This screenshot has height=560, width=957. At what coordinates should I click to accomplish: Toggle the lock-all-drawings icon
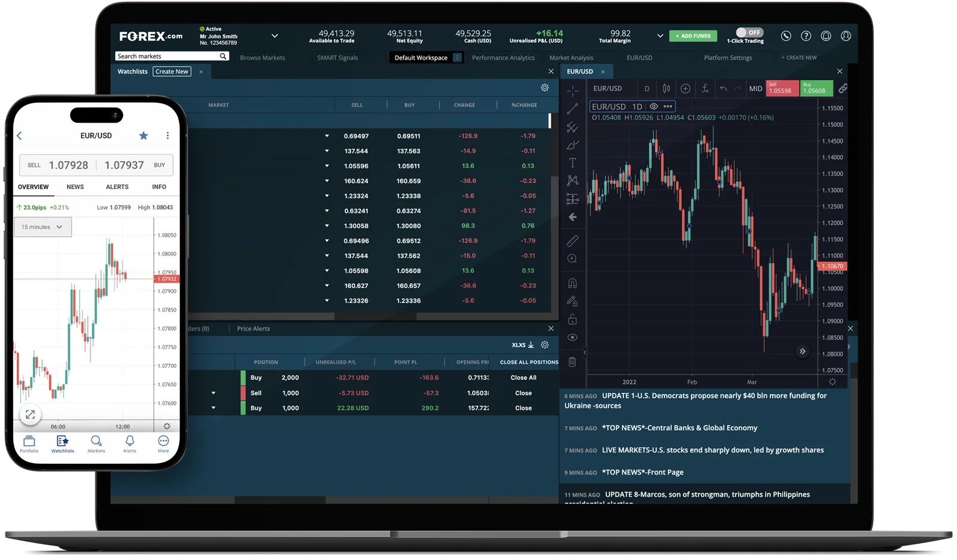click(x=572, y=319)
